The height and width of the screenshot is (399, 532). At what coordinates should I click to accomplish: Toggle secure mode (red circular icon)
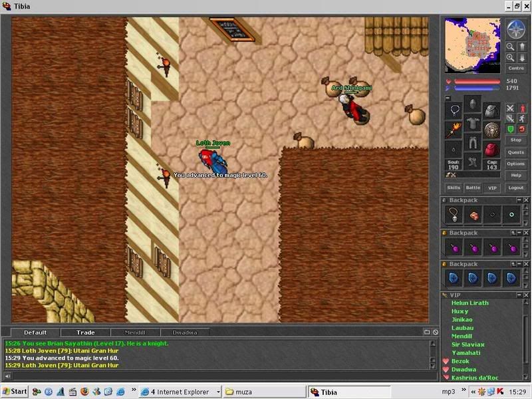point(522,129)
